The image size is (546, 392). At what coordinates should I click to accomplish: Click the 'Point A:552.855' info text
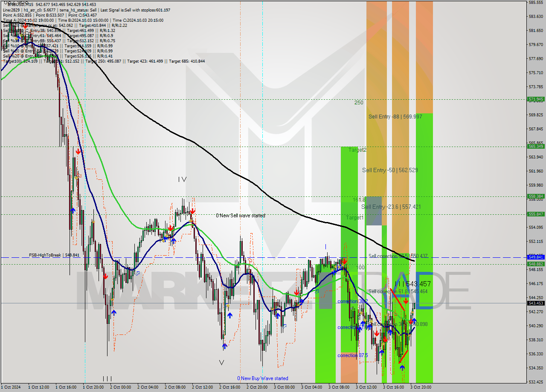point(17,15)
